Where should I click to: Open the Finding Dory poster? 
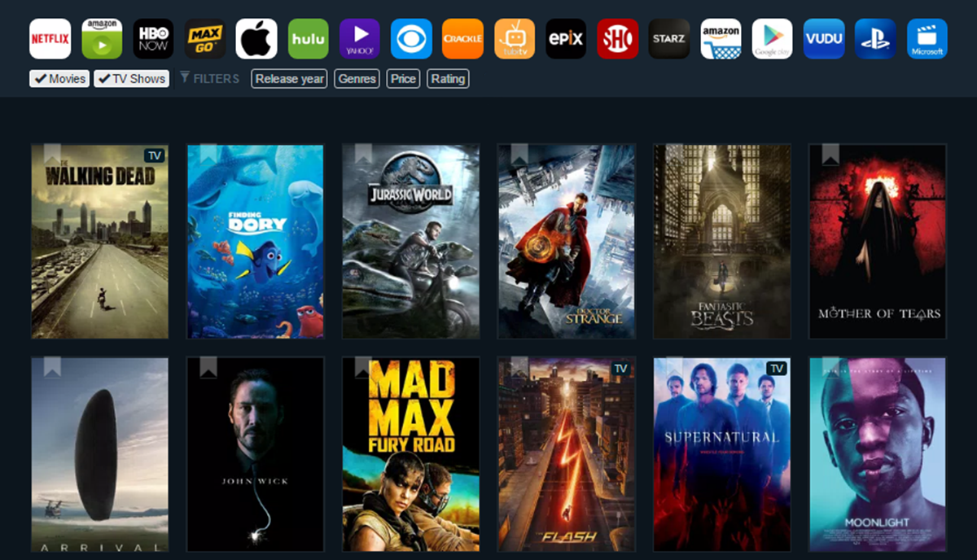pyautogui.click(x=256, y=242)
